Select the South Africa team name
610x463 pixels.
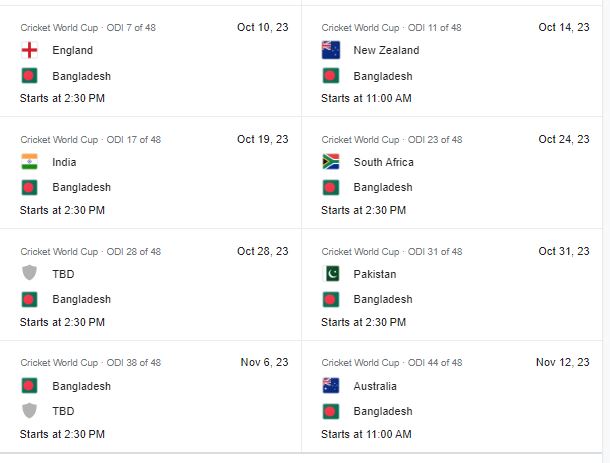coord(383,162)
